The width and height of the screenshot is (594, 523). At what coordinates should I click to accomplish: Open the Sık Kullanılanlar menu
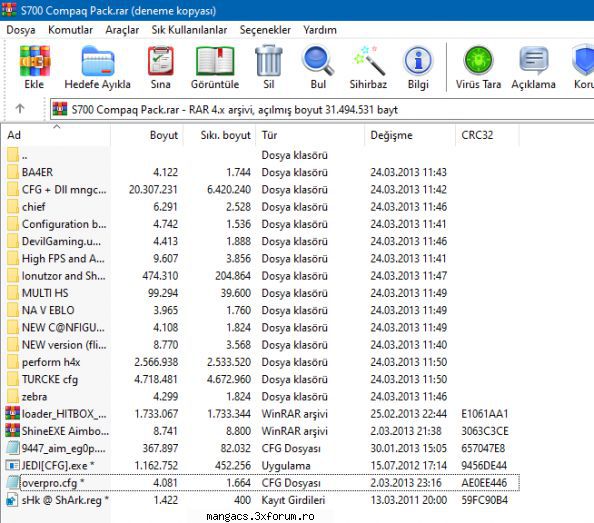[x=189, y=30]
